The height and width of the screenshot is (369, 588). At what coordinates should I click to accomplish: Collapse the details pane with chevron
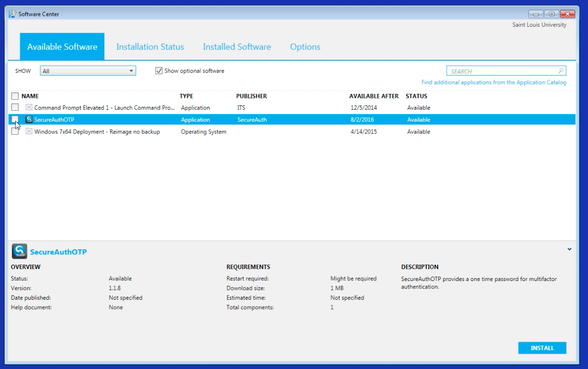pos(569,249)
